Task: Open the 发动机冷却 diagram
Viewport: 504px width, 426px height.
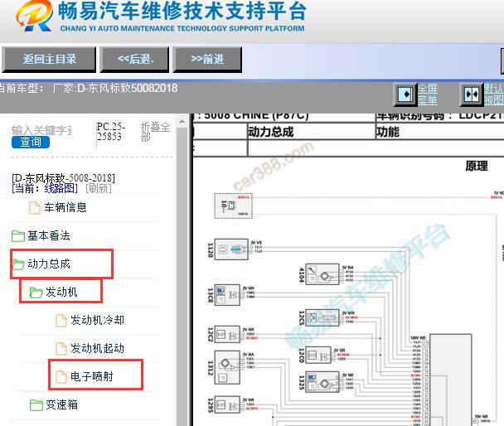Action: [97, 320]
